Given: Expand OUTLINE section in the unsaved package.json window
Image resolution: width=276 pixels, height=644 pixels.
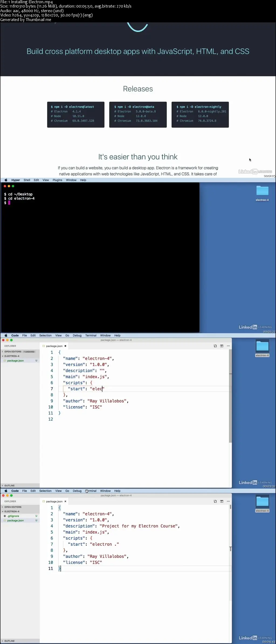Looking at the screenshot, I should coord(20,485).
